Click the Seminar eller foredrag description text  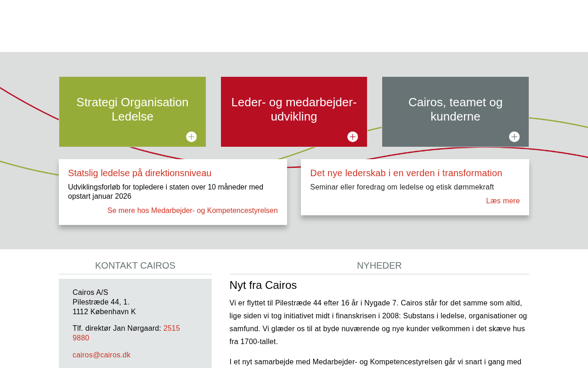coord(402,187)
